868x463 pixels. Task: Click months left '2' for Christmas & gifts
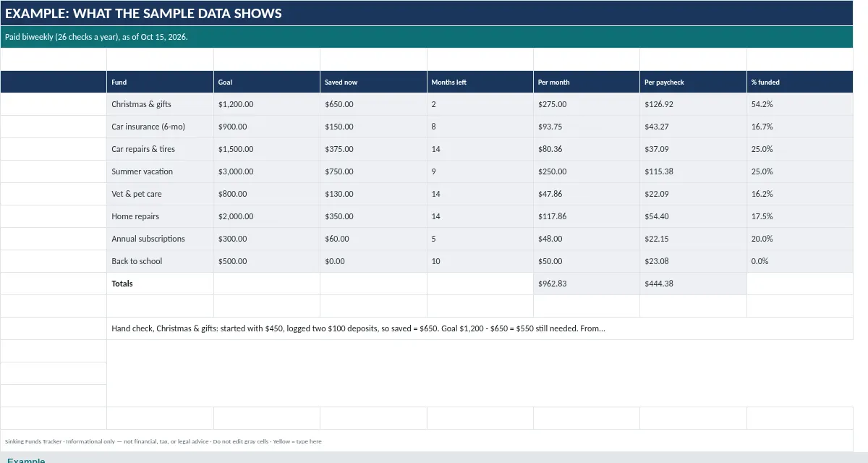(480, 104)
